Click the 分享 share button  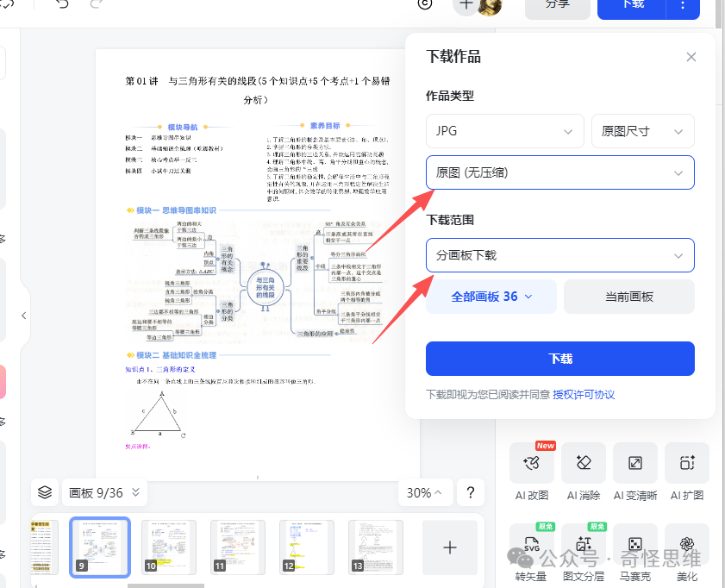tap(557, 6)
